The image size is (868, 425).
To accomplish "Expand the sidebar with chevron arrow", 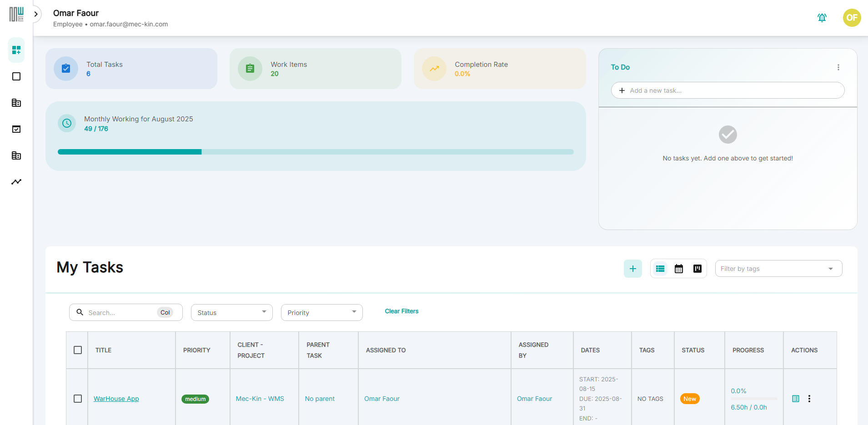I will [x=36, y=14].
